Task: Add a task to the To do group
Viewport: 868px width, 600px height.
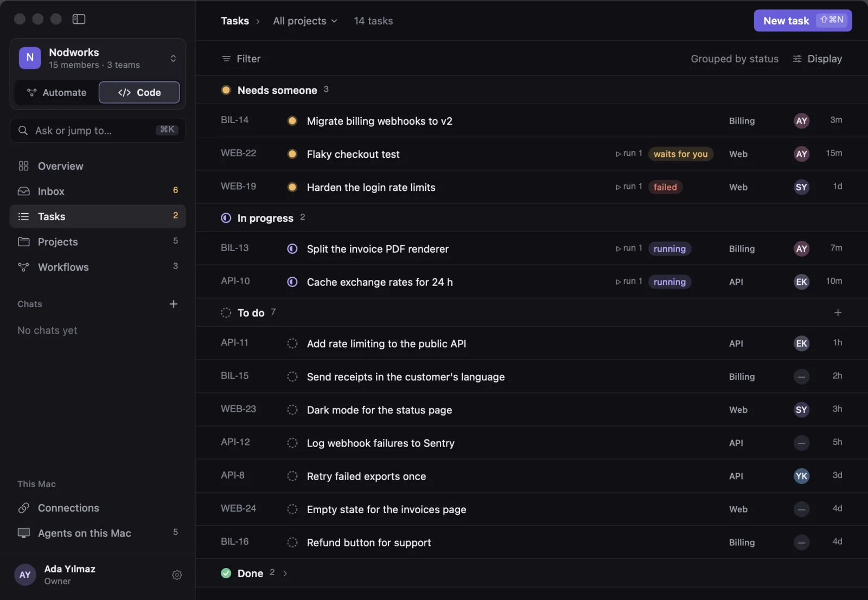Action: click(x=838, y=312)
